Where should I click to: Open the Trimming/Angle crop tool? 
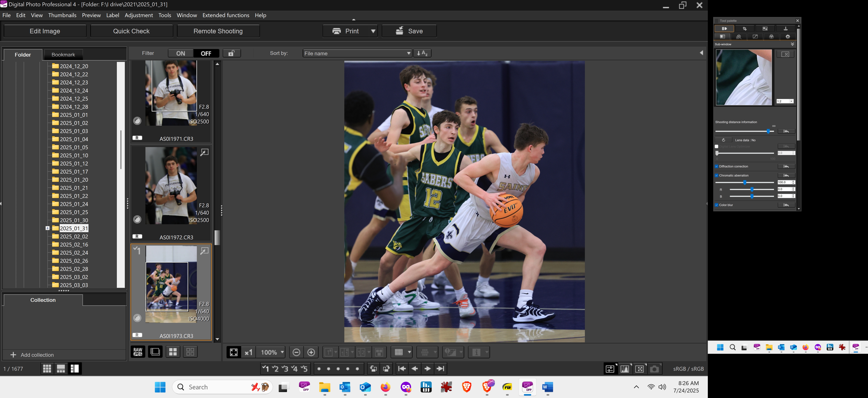point(744,28)
